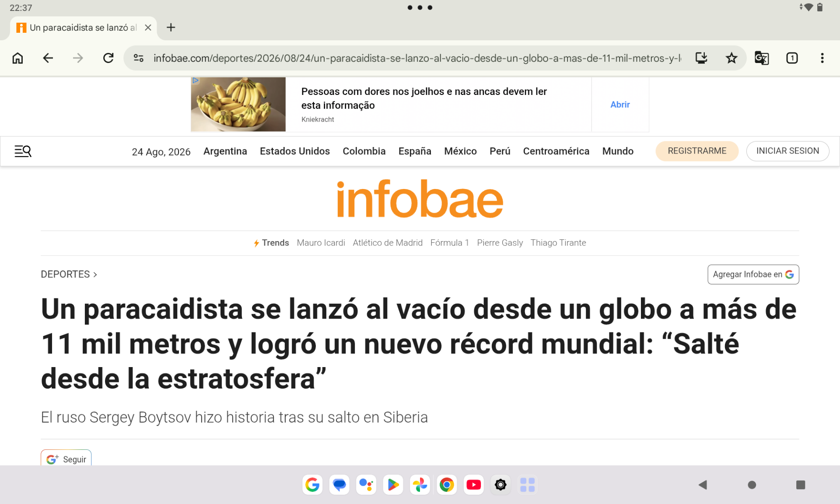The image size is (840, 504).
Task: Tap the address bar URL field
Action: 417,58
